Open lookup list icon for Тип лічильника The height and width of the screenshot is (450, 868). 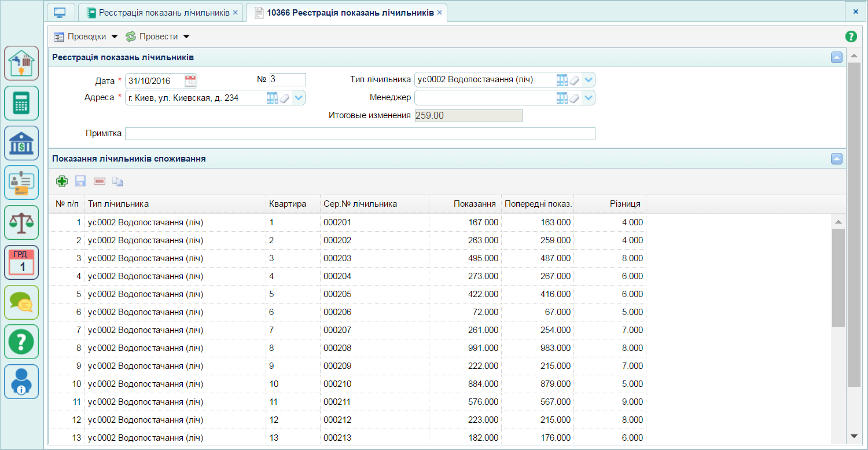point(562,80)
